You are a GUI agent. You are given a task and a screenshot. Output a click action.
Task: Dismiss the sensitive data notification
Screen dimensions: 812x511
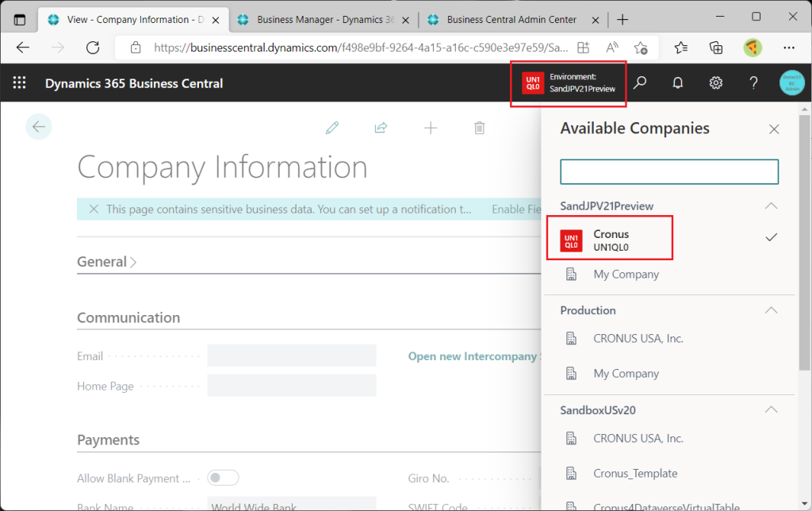[x=94, y=209]
